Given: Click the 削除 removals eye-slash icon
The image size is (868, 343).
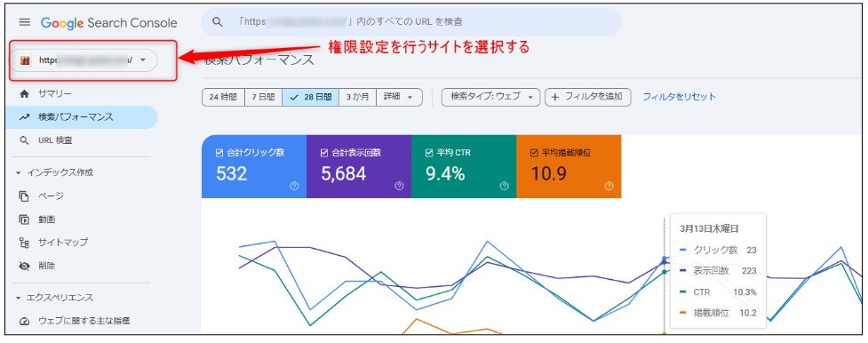Looking at the screenshot, I should pyautogui.click(x=24, y=266).
